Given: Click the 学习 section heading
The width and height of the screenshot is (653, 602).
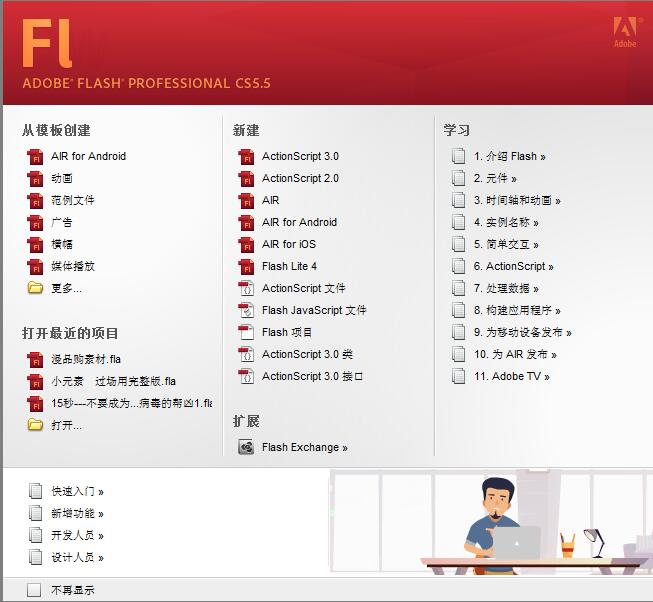Looking at the screenshot, I should tap(457, 130).
